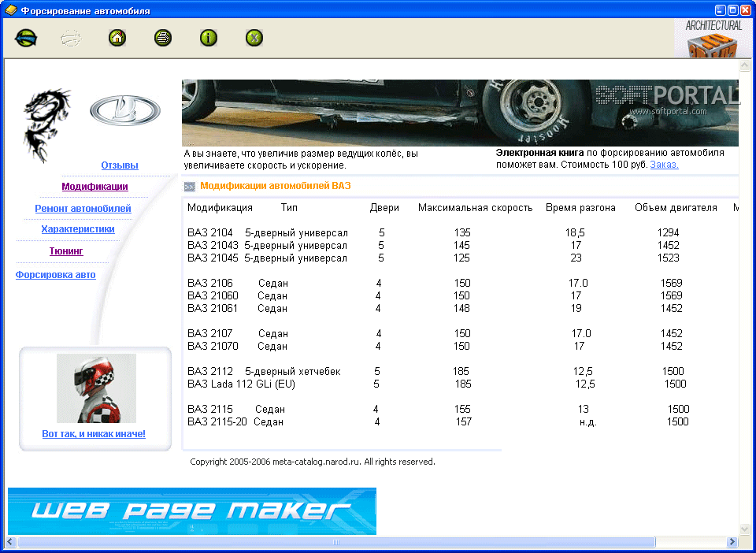Select the ВАЗ 2104 row name
Image resolution: width=756 pixels, height=553 pixels.
pos(210,233)
